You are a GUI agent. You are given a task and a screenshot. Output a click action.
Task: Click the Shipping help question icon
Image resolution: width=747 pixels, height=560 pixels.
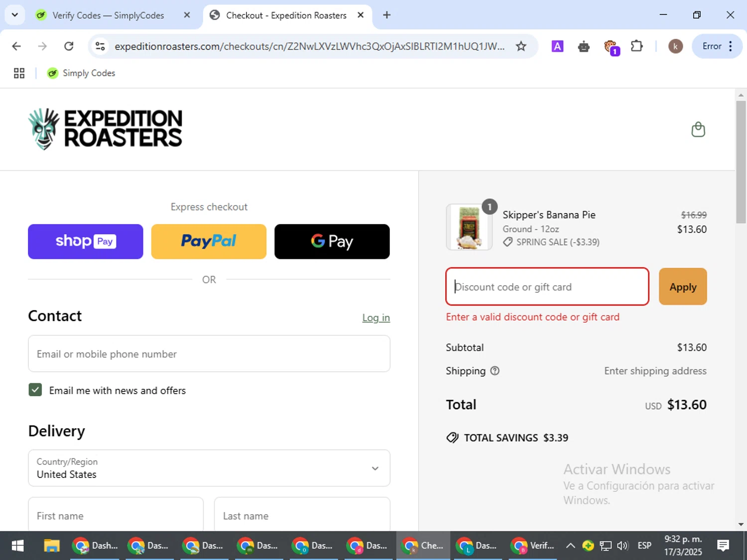coord(495,371)
